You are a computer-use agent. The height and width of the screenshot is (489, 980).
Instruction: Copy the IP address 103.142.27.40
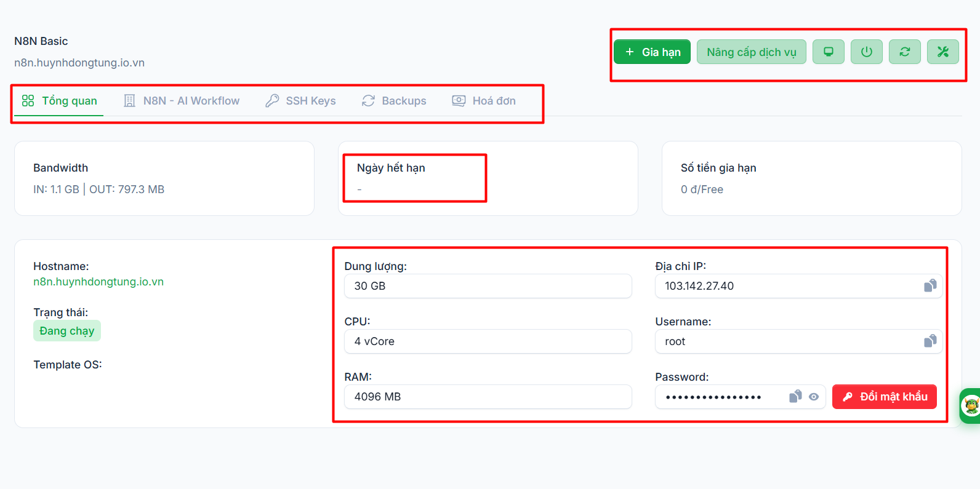[930, 285]
